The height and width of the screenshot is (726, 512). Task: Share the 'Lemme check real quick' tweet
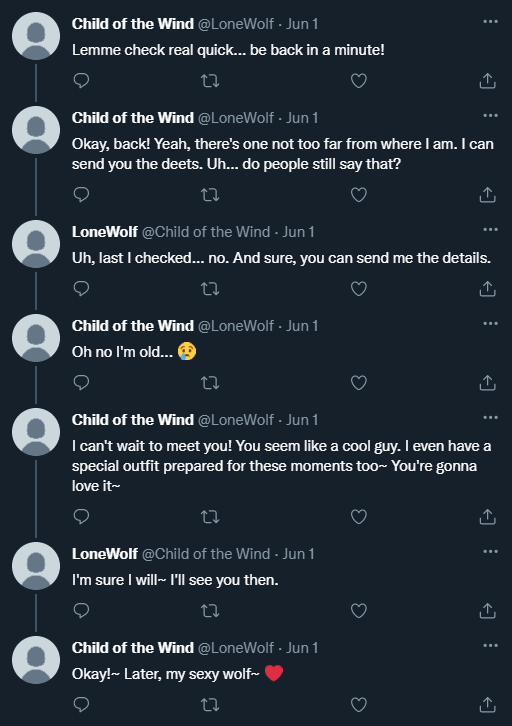click(487, 81)
